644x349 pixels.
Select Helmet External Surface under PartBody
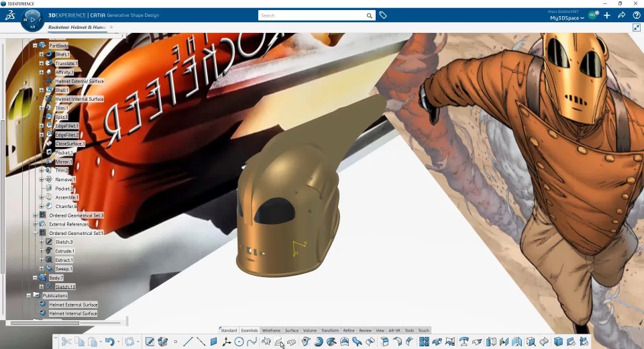pyautogui.click(x=79, y=81)
